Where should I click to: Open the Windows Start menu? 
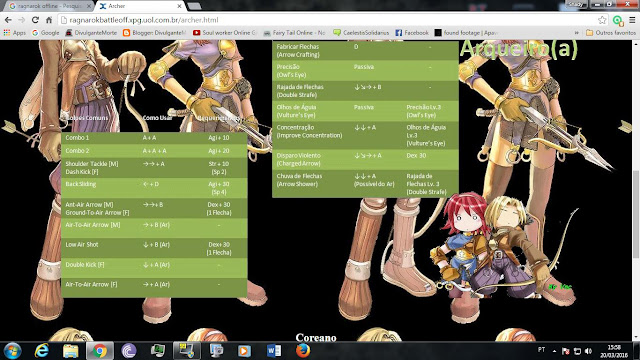13,351
